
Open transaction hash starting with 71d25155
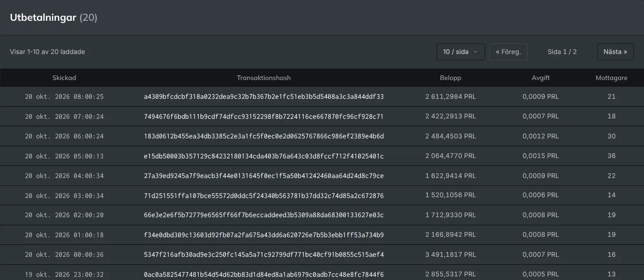click(x=264, y=196)
